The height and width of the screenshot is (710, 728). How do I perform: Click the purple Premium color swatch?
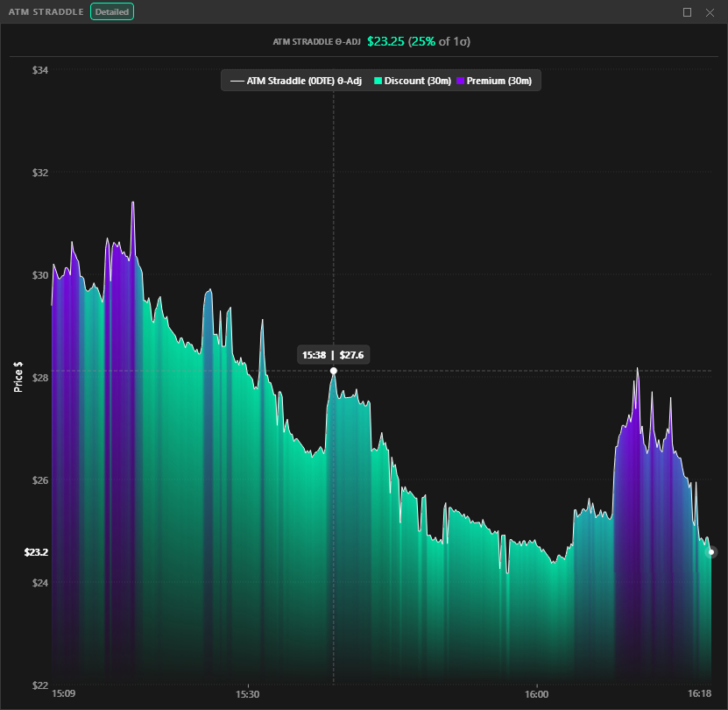(x=461, y=82)
